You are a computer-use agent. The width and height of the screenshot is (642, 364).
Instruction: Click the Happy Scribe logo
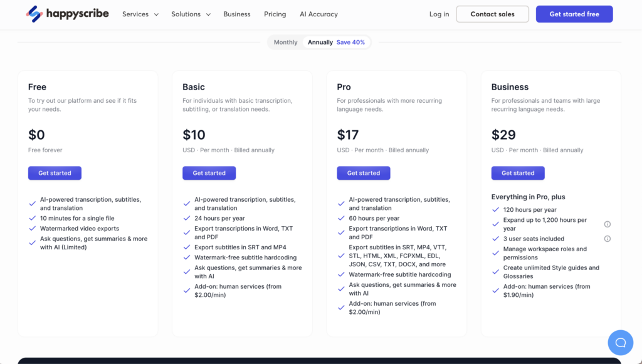tap(68, 14)
